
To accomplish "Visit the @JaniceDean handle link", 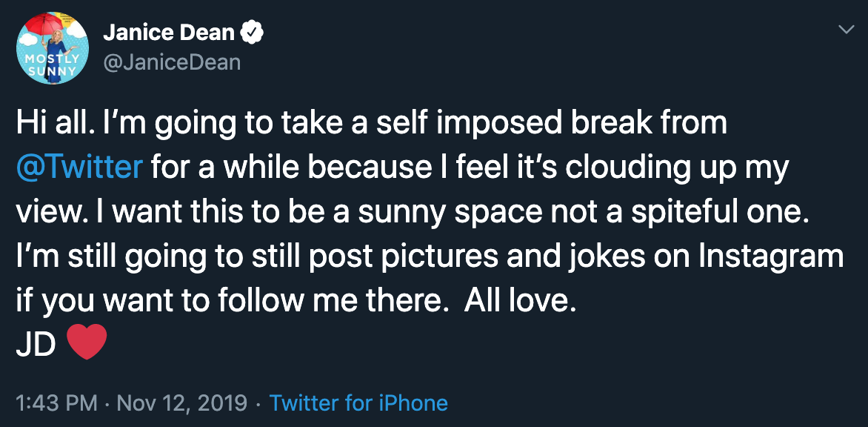I will 172,62.
